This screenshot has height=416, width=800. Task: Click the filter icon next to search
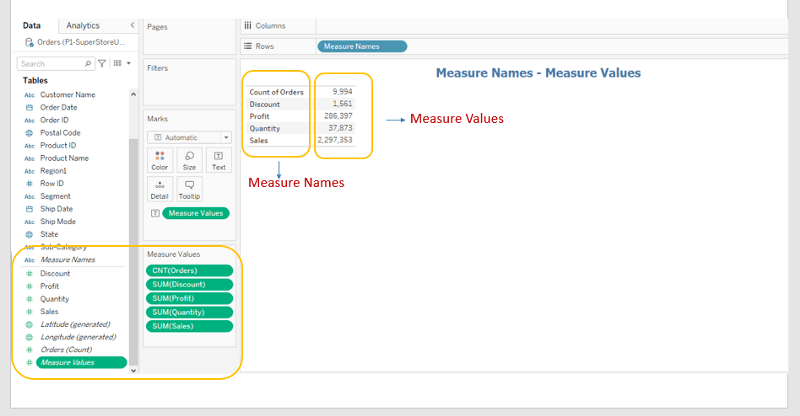[101, 63]
